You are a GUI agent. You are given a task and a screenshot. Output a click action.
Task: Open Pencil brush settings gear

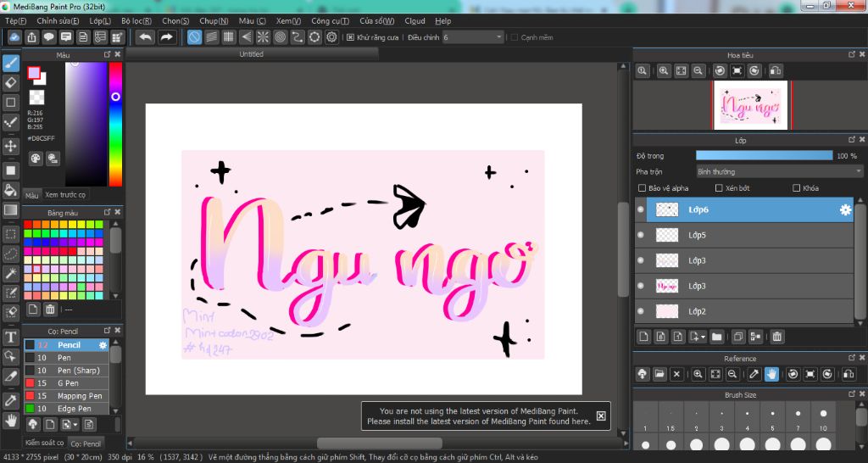click(x=103, y=345)
